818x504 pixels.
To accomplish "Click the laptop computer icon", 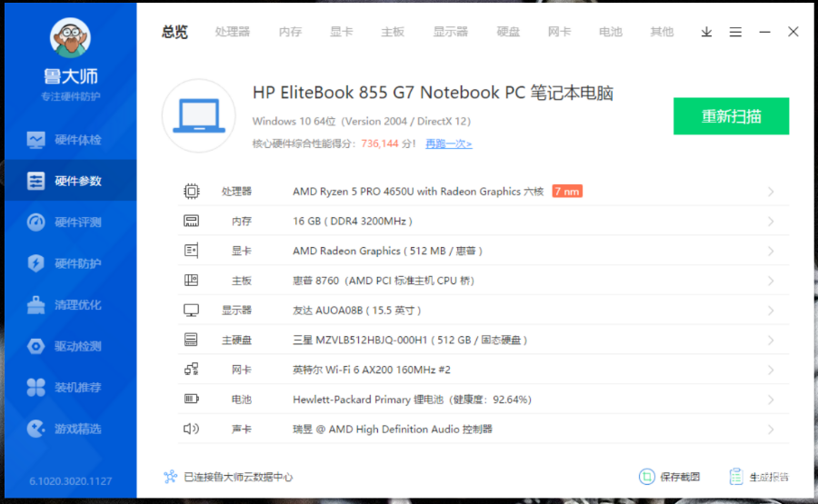I will point(199,115).
